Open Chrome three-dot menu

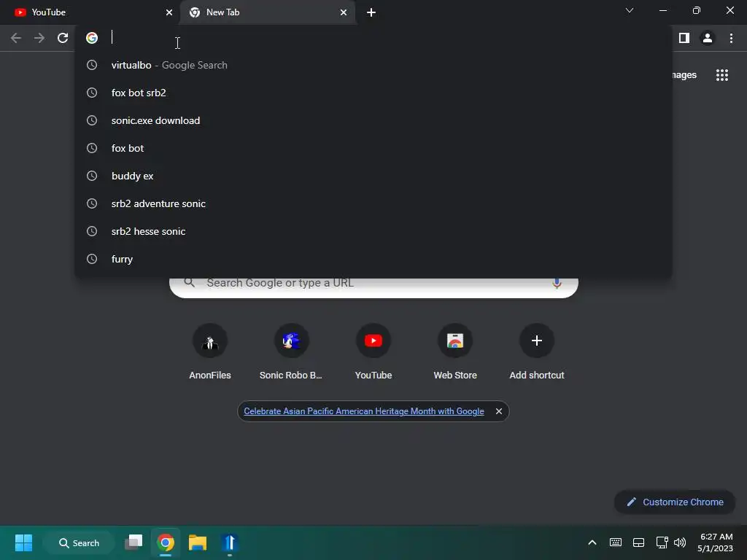(731, 38)
